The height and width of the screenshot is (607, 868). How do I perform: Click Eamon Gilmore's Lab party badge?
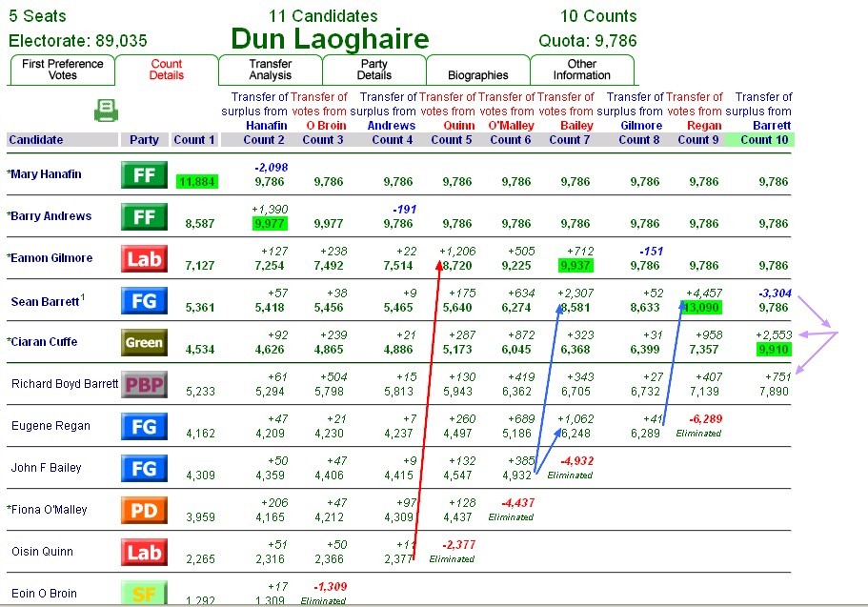[x=144, y=259]
